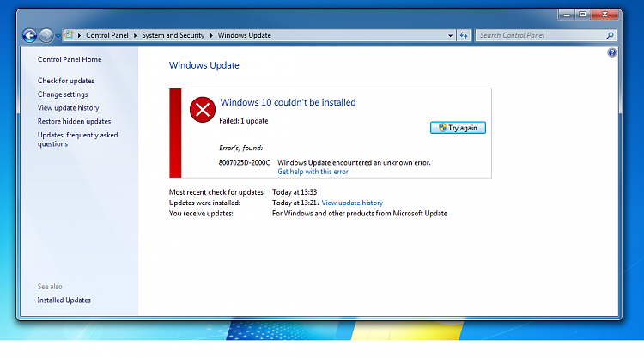Open the recent pages dropdown arrow
The image size is (644, 358).
[58, 36]
